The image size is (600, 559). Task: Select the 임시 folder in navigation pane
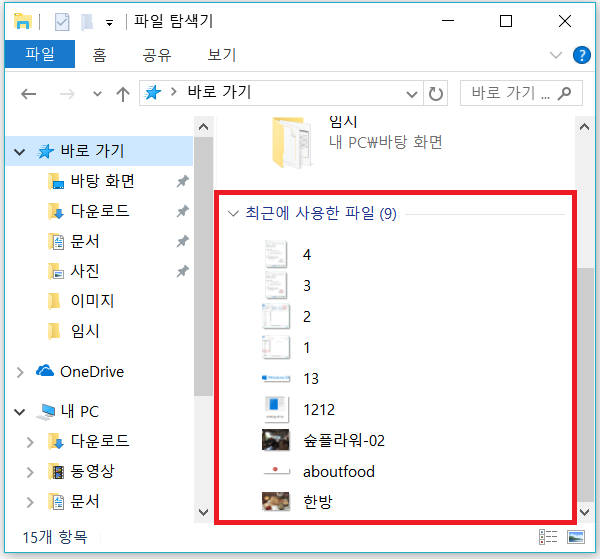pyautogui.click(x=85, y=331)
